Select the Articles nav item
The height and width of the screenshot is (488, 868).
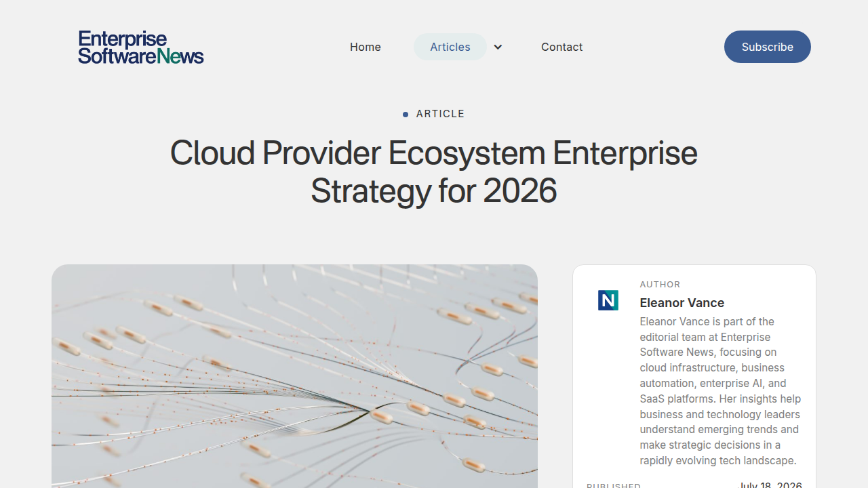(x=450, y=47)
